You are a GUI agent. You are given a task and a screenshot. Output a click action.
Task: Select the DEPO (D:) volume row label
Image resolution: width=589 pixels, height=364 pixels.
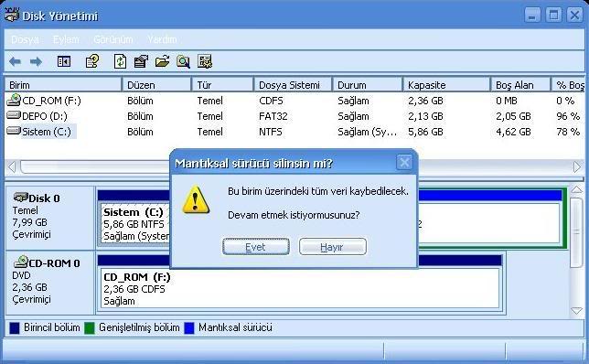45,116
